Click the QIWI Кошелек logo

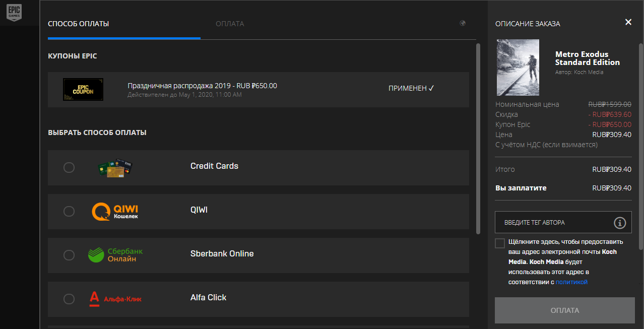click(115, 211)
